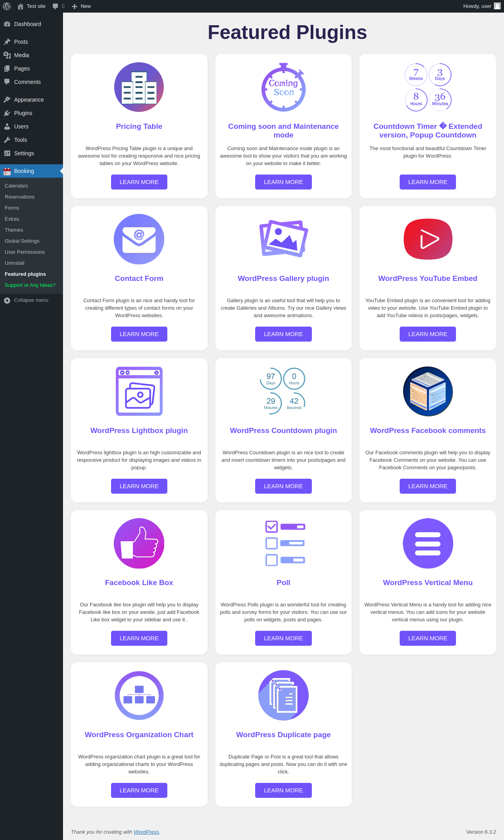Click Learn More for WordPress Organization Chart
Image resolution: width=504 pixels, height=840 pixels.
coord(139,790)
